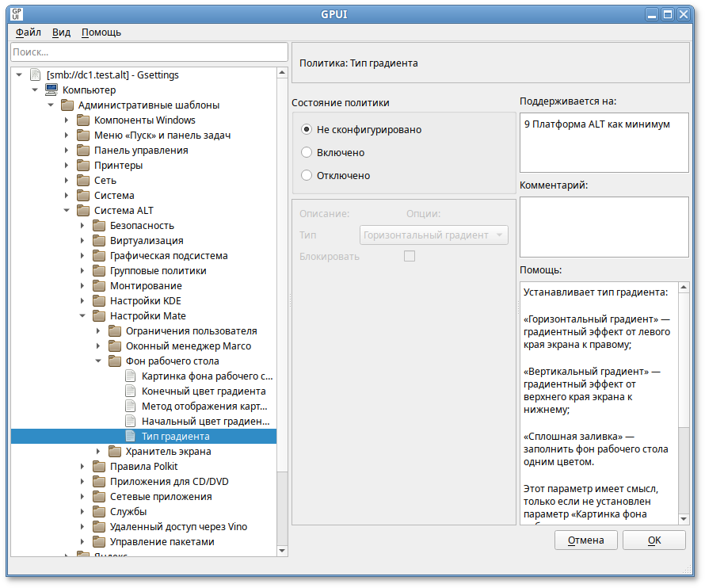Click the folder icon next to Принтеры

tap(83, 166)
